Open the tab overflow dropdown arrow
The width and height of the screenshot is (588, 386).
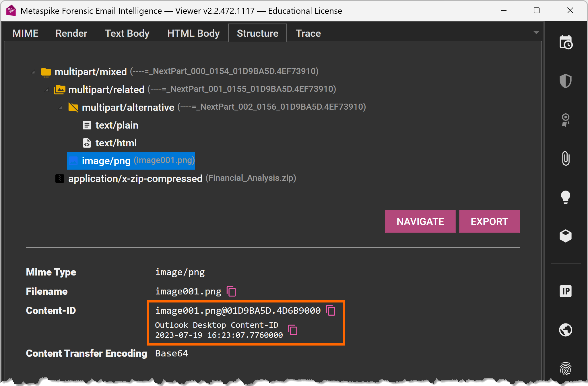pos(536,33)
